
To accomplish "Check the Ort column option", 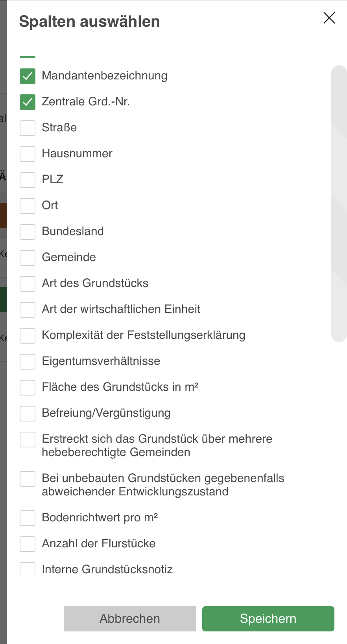I will click(28, 206).
